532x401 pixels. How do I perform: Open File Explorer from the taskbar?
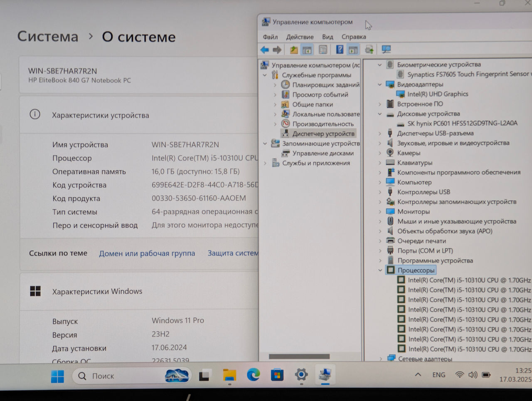point(229,376)
